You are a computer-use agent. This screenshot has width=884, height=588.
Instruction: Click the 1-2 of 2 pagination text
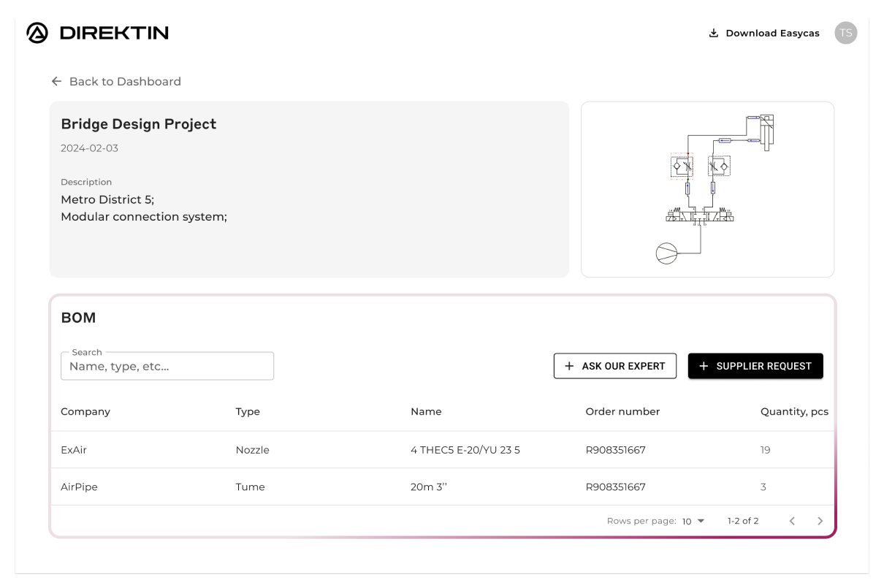pos(742,522)
